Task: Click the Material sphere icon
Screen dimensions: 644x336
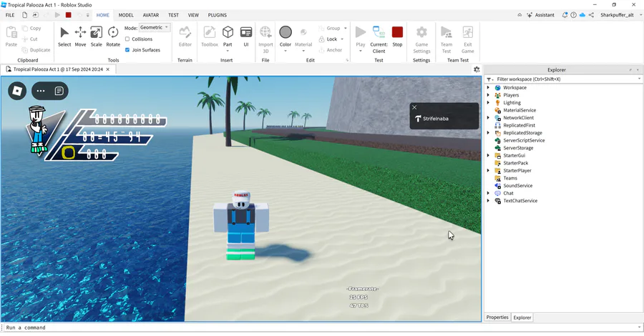Action: pos(303,32)
